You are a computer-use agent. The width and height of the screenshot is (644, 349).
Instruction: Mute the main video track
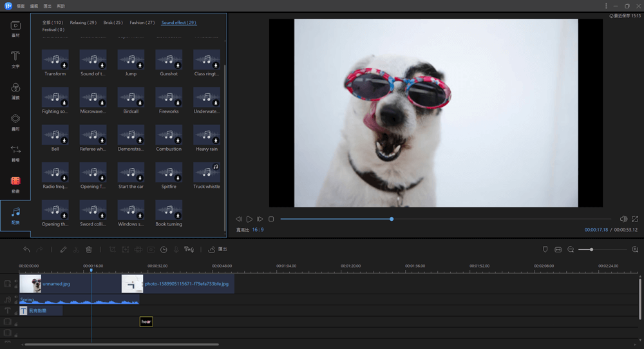click(16, 281)
